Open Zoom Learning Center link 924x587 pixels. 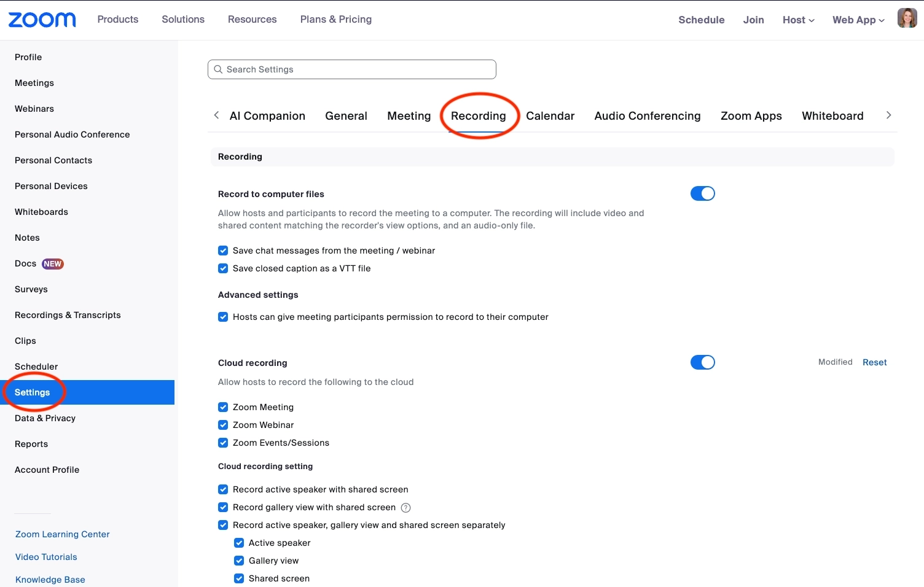click(63, 534)
